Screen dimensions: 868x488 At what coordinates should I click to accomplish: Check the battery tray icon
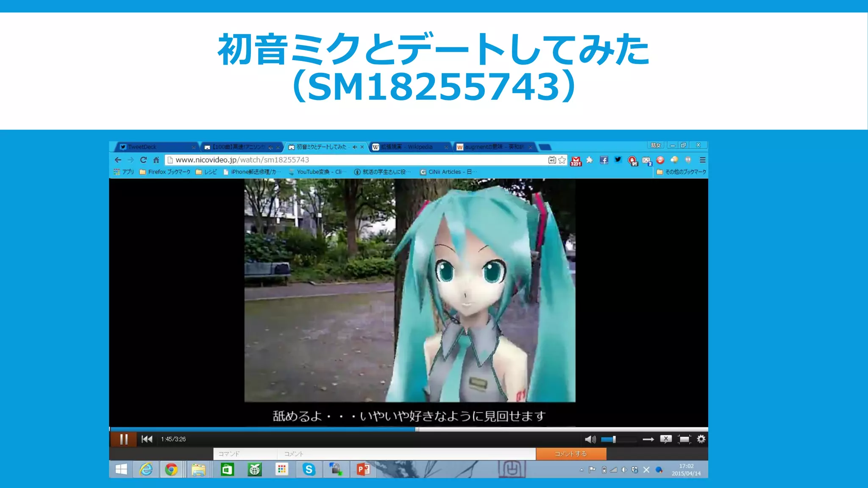[x=604, y=470]
